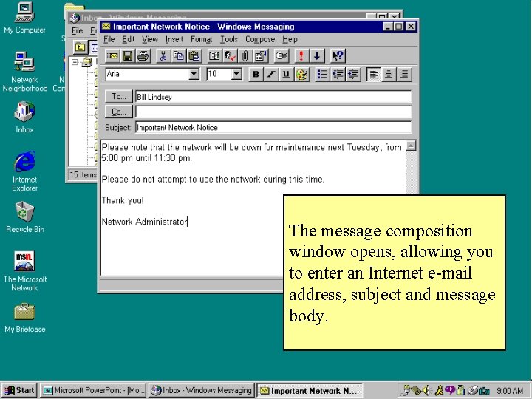Viewport: 532px width, 399px height.
Task: Select the Internet Explorer desktop icon
Action: [24, 171]
